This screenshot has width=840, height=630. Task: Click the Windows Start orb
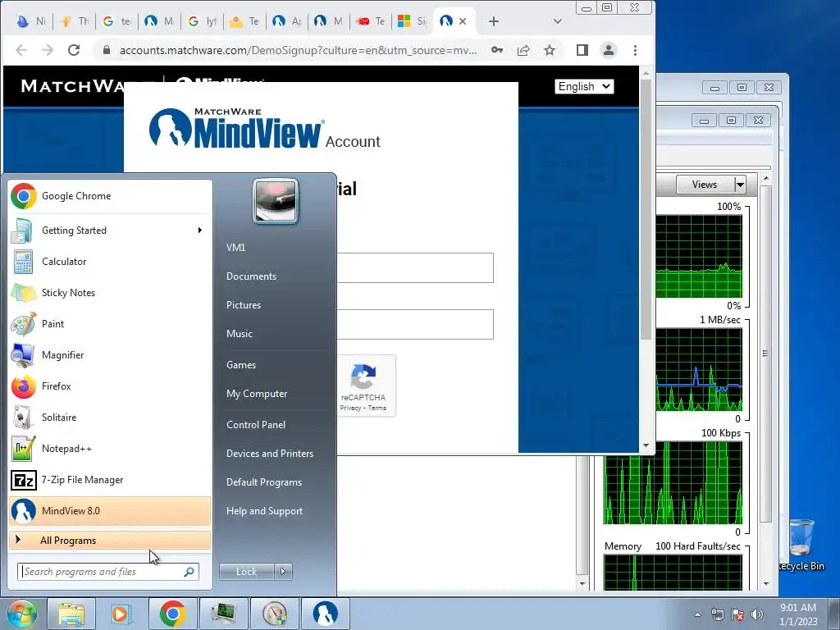pos(21,614)
